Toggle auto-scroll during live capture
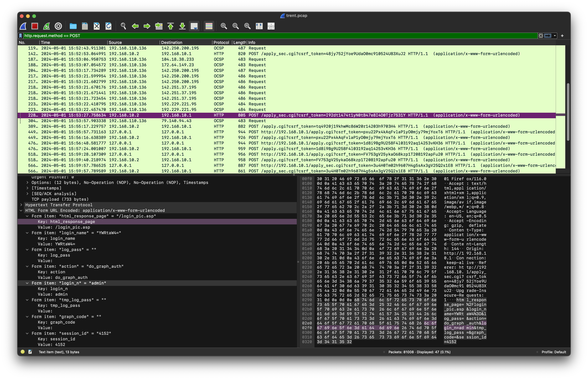 click(x=194, y=26)
